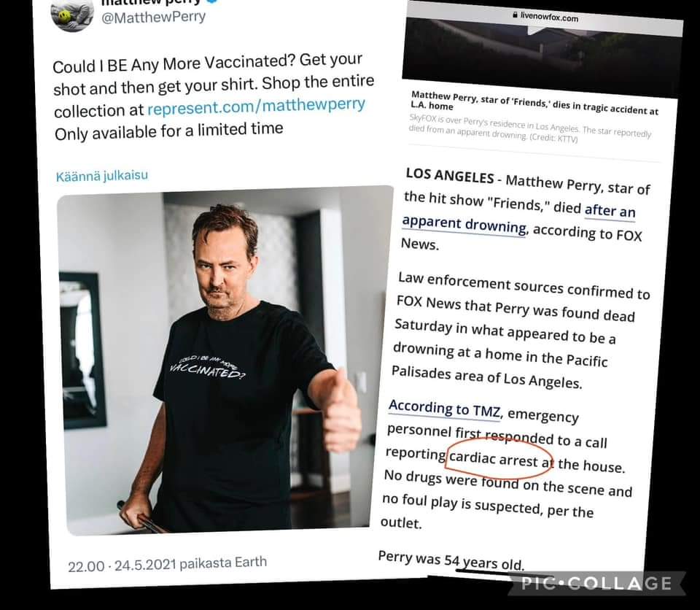Follow the "after an apparent drowning" link

click(518, 218)
